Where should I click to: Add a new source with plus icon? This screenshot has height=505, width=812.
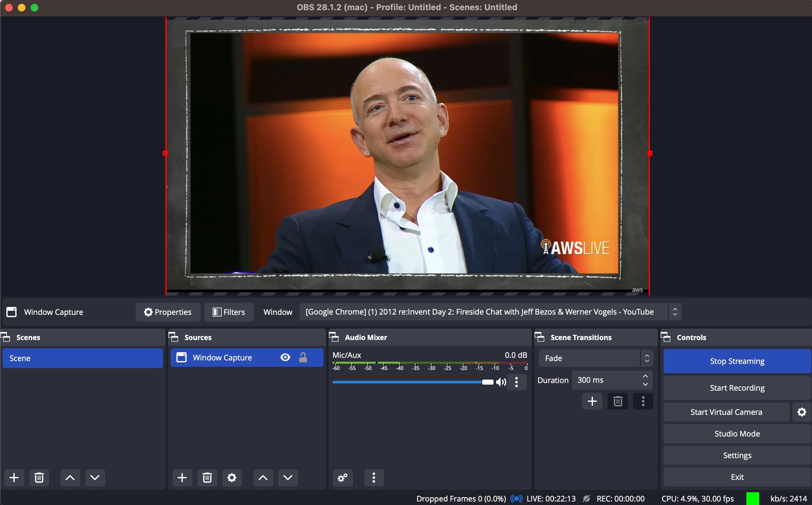click(182, 478)
